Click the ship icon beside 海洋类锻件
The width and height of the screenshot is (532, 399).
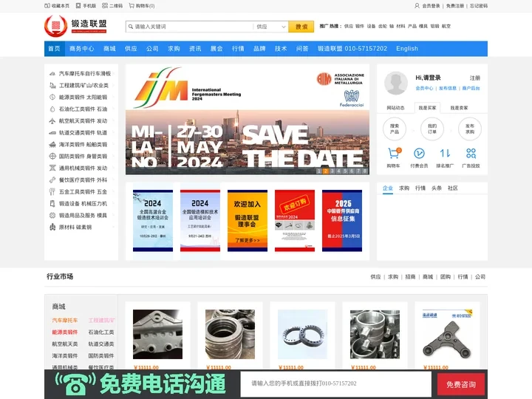point(52,145)
